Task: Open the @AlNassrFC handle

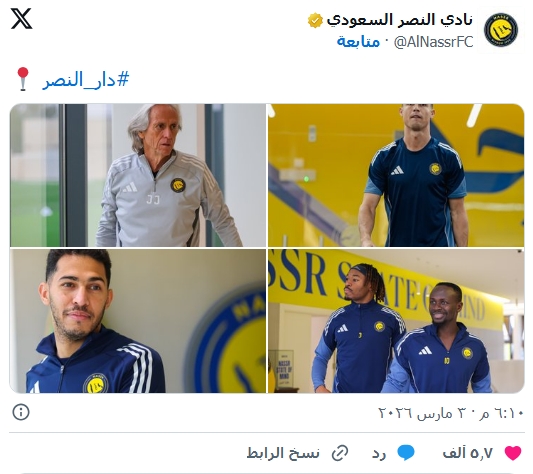Action: pyautogui.click(x=433, y=42)
